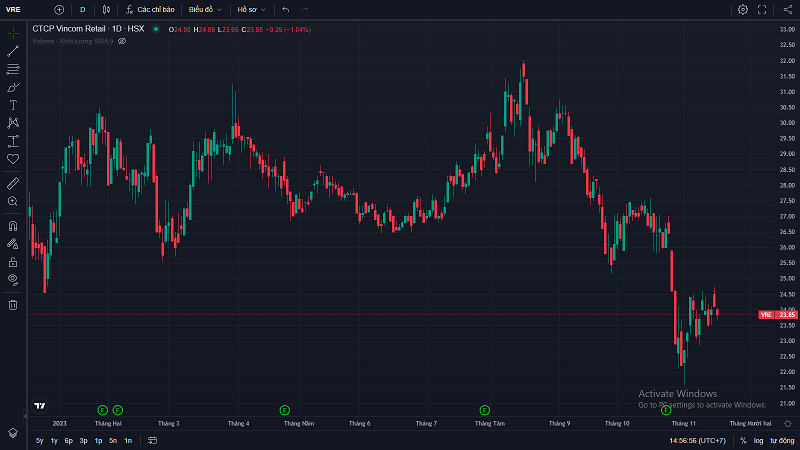800x450 pixels.
Task: Toggle magnet mode for drawings
Action: (x=13, y=226)
